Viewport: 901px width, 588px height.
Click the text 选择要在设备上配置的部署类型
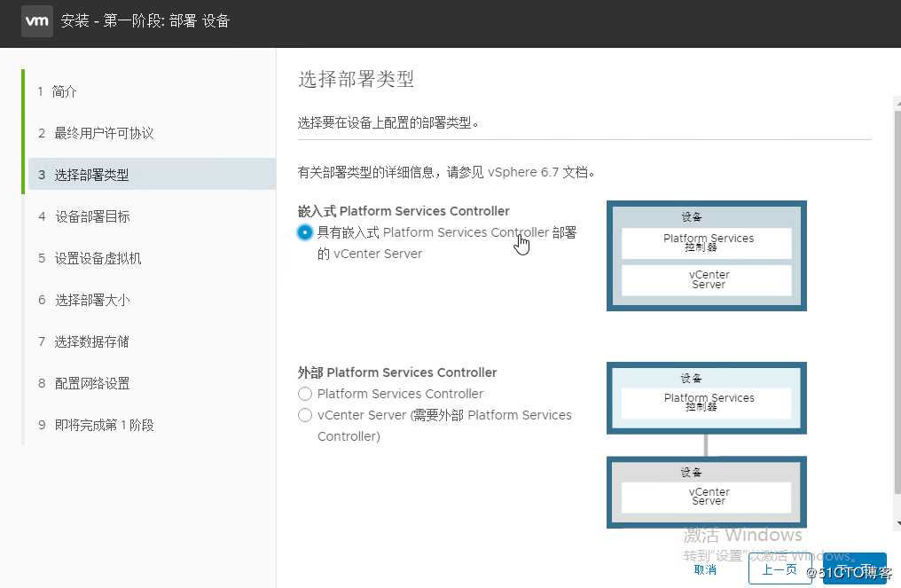tap(388, 122)
